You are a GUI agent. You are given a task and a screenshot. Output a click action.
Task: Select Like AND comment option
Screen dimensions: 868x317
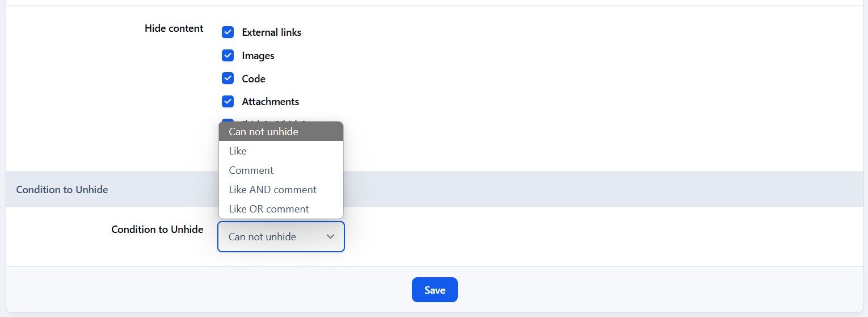281,189
